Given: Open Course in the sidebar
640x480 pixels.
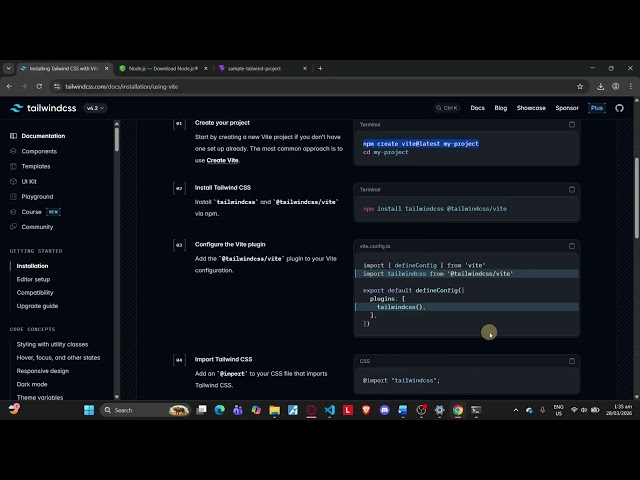Looking at the screenshot, I should click(31, 212).
